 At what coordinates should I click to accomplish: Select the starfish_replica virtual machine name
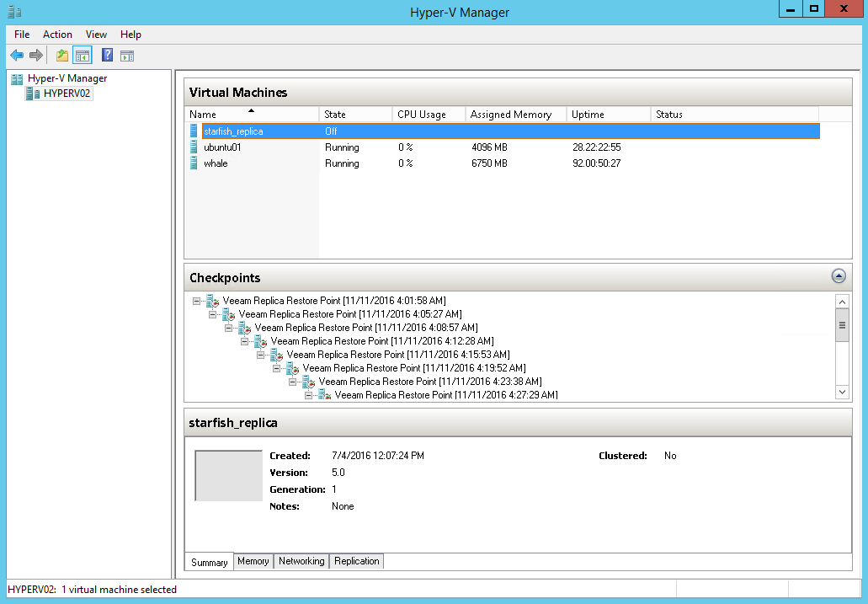[x=233, y=131]
